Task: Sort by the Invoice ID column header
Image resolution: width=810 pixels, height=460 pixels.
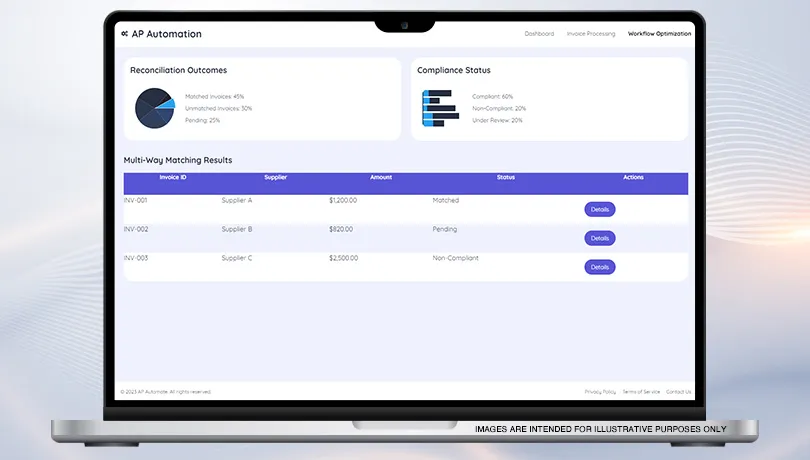Action: (x=173, y=178)
